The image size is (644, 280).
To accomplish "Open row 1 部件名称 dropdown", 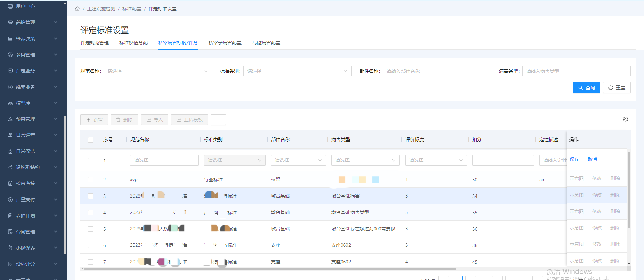I will (x=299, y=160).
